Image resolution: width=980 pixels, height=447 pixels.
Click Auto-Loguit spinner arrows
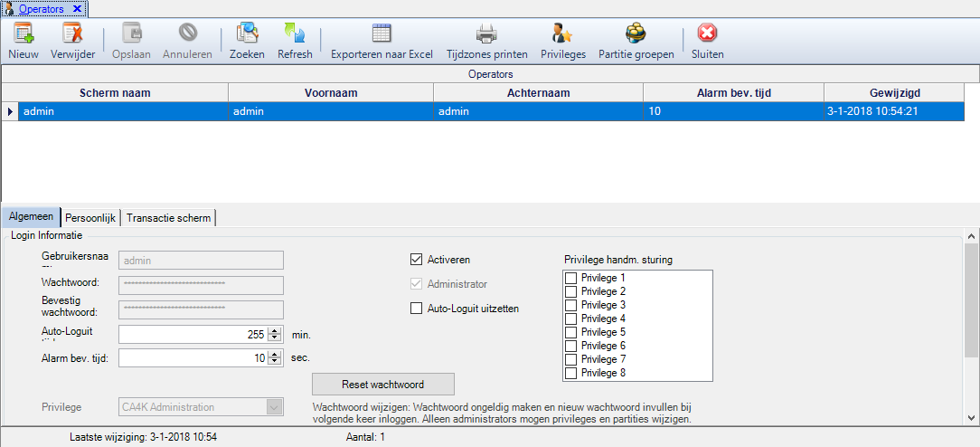point(274,335)
